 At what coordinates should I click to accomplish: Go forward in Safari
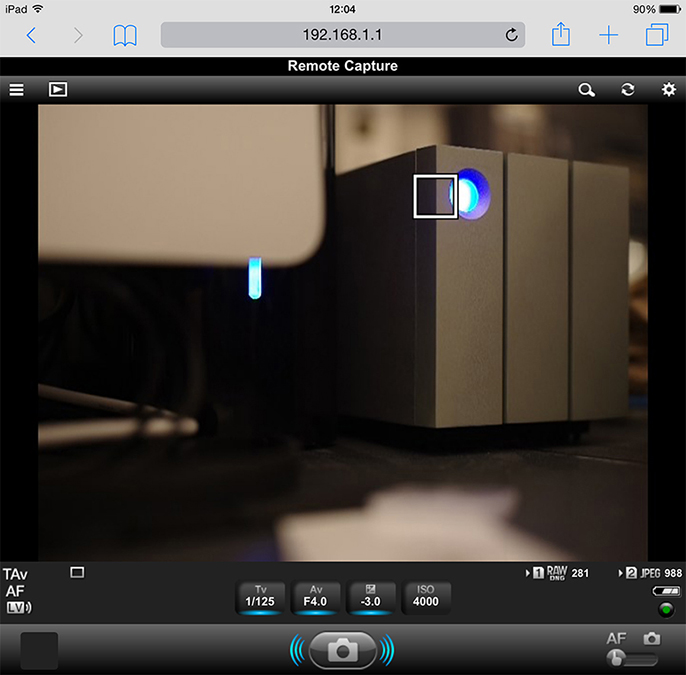pos(78,35)
